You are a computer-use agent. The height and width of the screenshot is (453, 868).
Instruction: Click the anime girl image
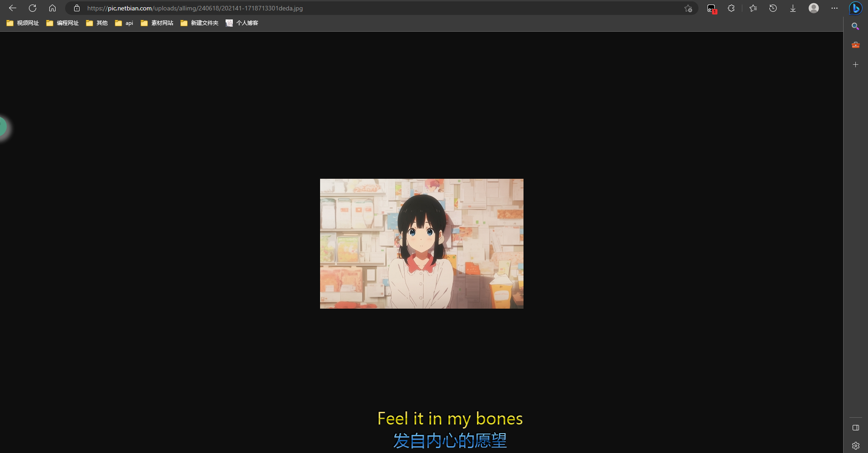pyautogui.click(x=422, y=243)
